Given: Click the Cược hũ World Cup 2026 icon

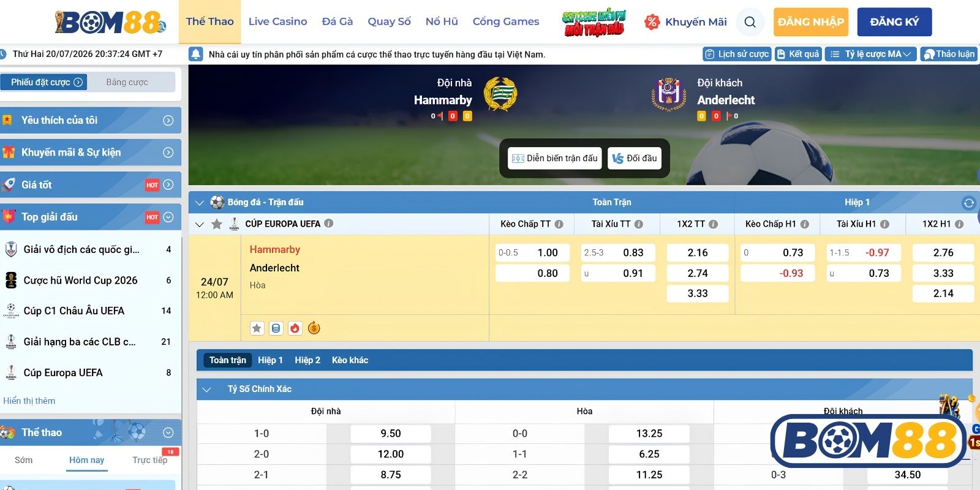Looking at the screenshot, I should (11, 281).
